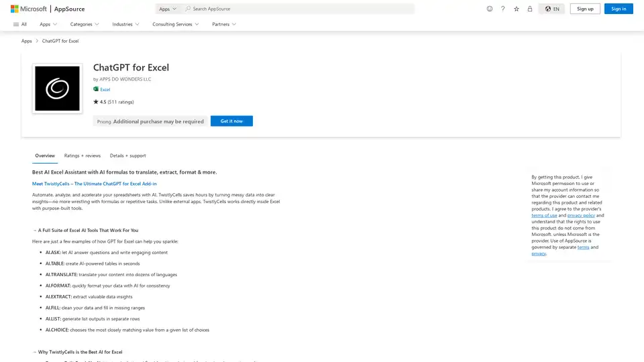
Task: Open the feedback smiley icon
Action: click(490, 9)
